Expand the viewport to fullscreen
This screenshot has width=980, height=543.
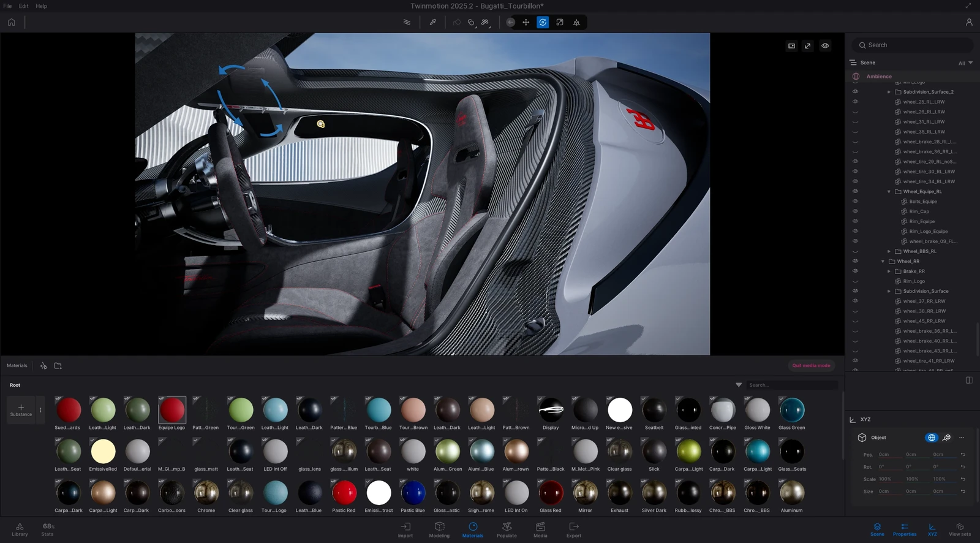tap(808, 45)
